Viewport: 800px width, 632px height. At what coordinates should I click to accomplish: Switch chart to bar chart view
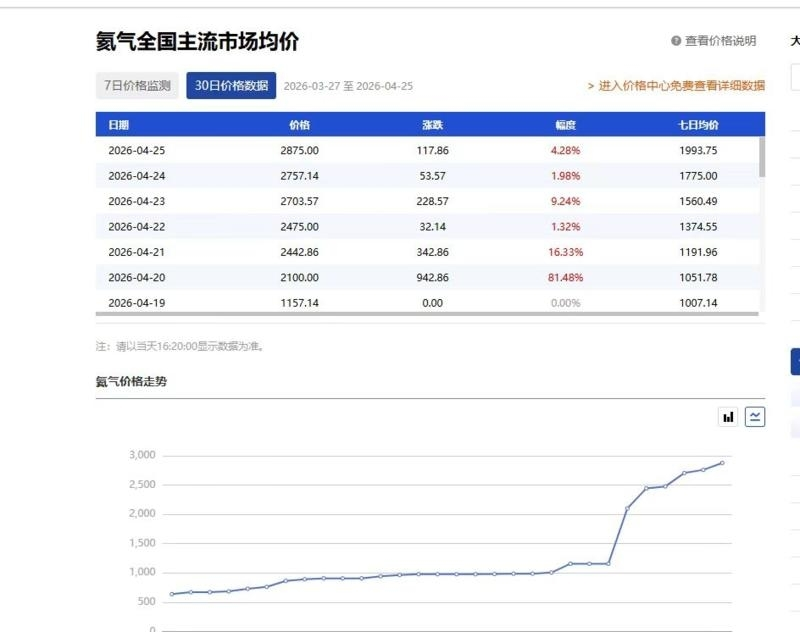tap(728, 417)
